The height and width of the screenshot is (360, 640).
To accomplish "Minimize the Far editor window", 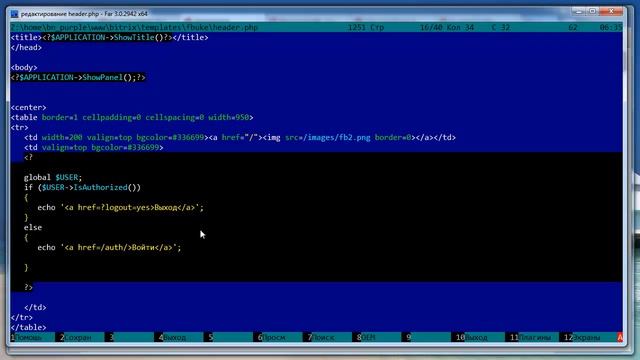I will pyautogui.click(x=578, y=11).
